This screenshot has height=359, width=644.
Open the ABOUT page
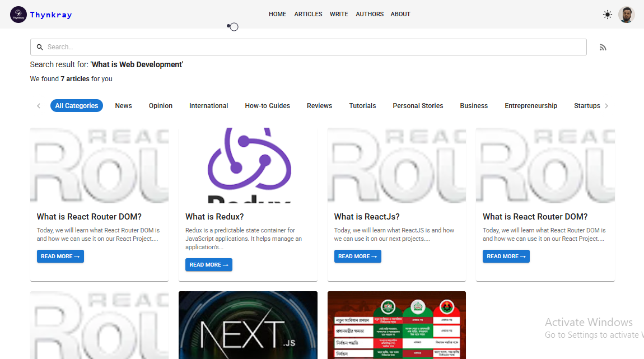[x=400, y=14]
